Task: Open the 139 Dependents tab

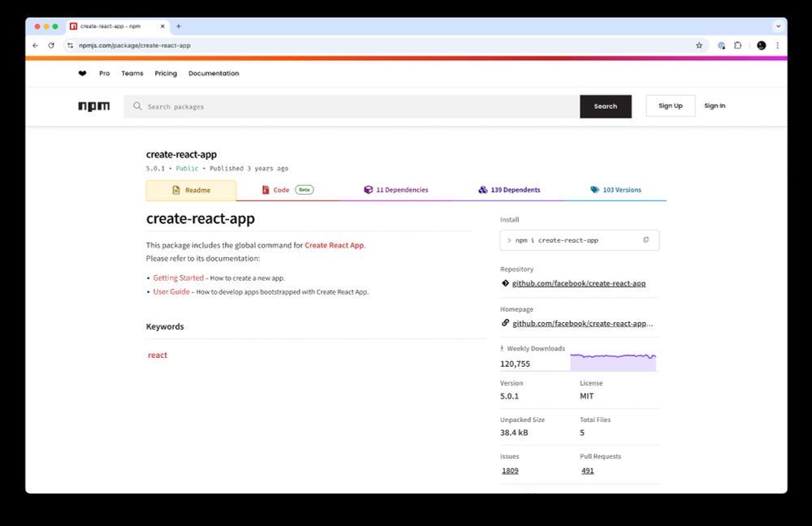Action: coord(509,190)
